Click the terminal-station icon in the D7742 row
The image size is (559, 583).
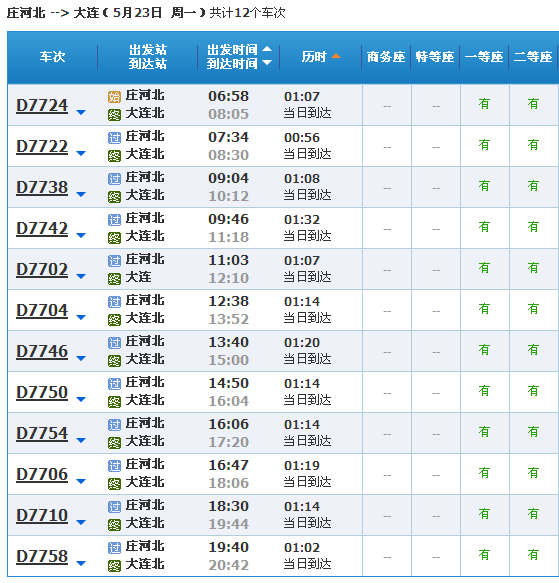114,238
